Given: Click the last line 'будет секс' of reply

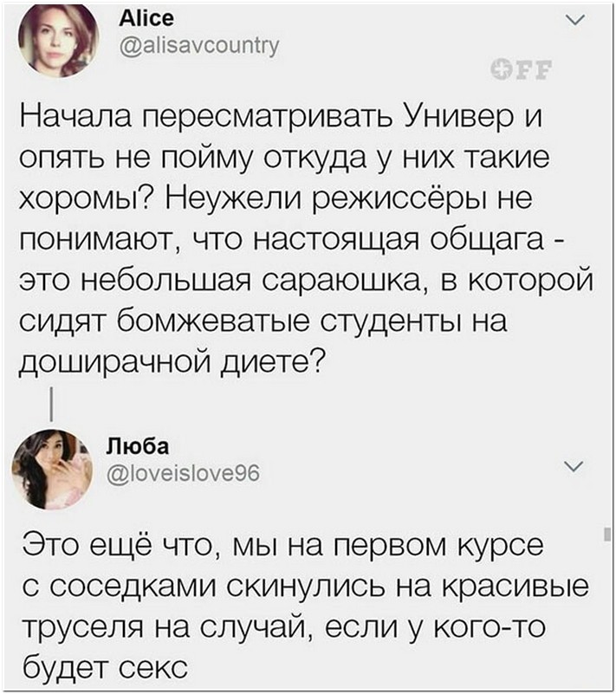Looking at the screenshot, I should [x=105, y=667].
